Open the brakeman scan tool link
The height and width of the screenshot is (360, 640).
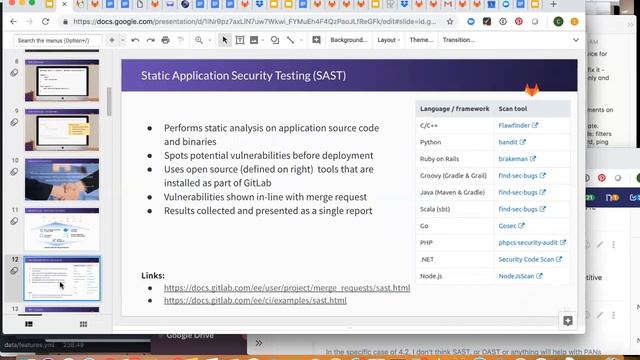(517, 159)
